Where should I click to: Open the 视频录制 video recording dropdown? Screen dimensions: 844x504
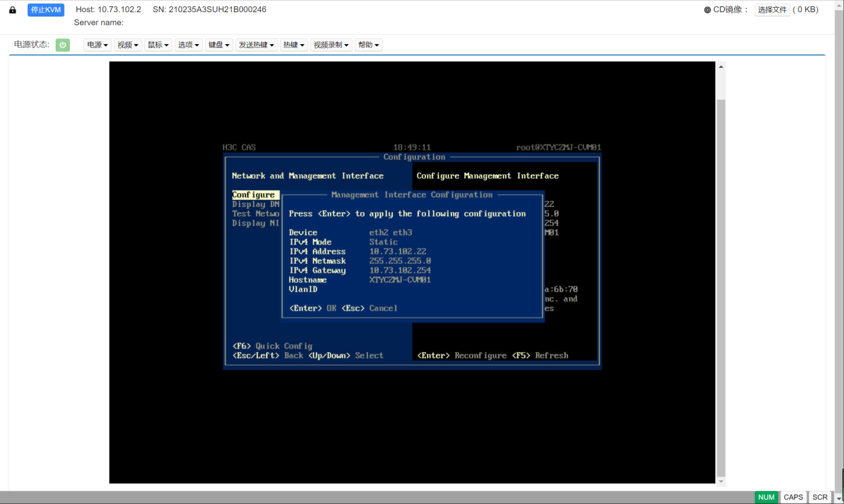(331, 45)
